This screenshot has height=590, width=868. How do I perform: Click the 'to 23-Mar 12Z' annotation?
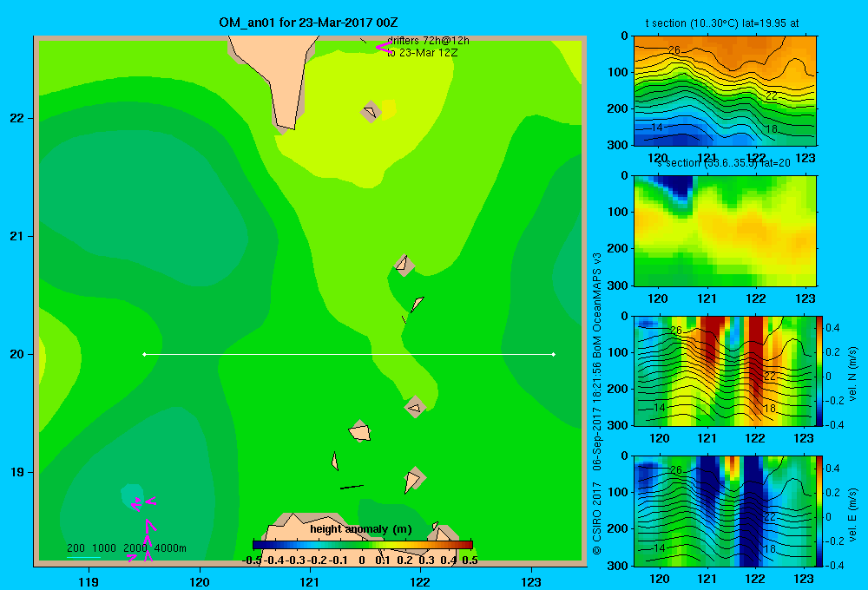pos(423,53)
